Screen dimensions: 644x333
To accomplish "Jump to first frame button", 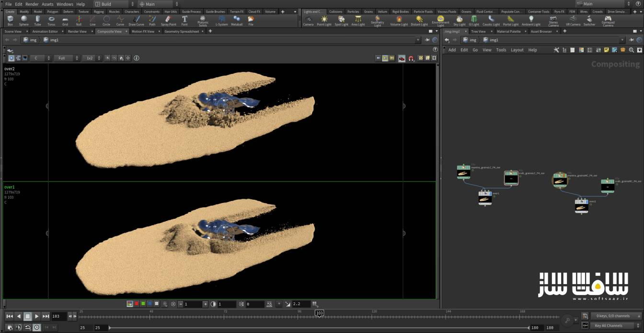I will tap(10, 316).
